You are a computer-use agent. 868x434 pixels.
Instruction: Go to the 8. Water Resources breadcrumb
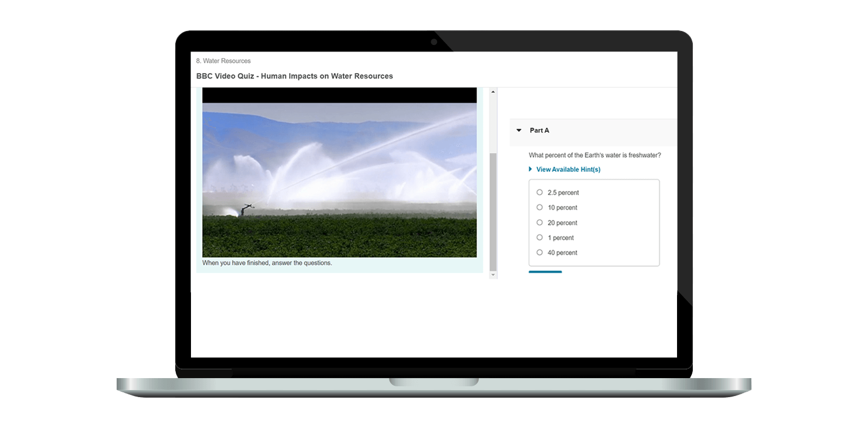224,61
